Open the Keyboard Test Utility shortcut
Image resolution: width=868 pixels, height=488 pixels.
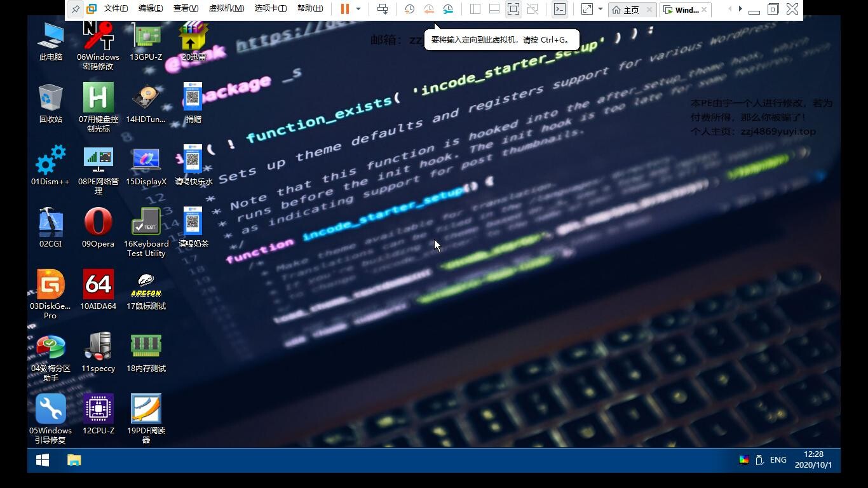tap(146, 223)
